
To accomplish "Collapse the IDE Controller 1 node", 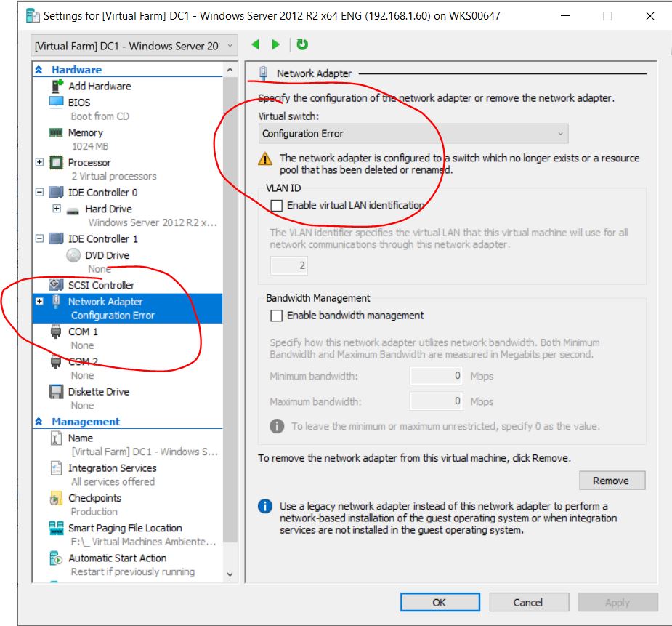I will coord(39,238).
